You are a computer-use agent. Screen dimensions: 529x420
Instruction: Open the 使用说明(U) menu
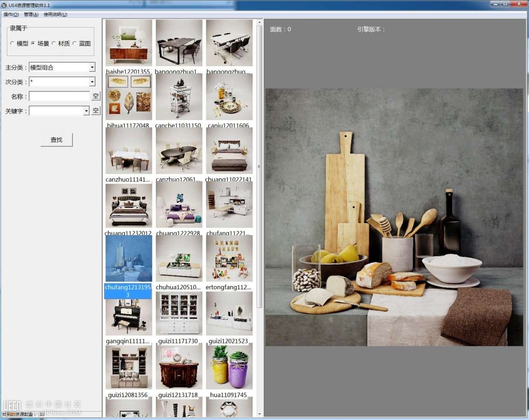[55, 14]
